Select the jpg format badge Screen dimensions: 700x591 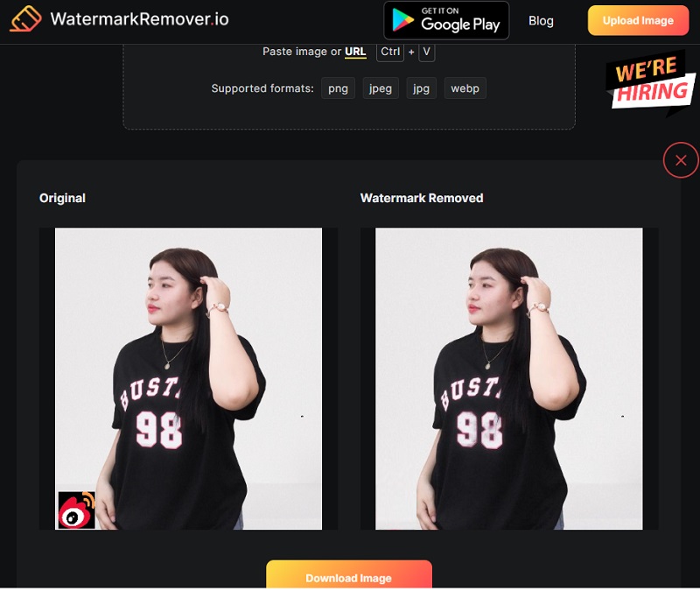(x=422, y=88)
